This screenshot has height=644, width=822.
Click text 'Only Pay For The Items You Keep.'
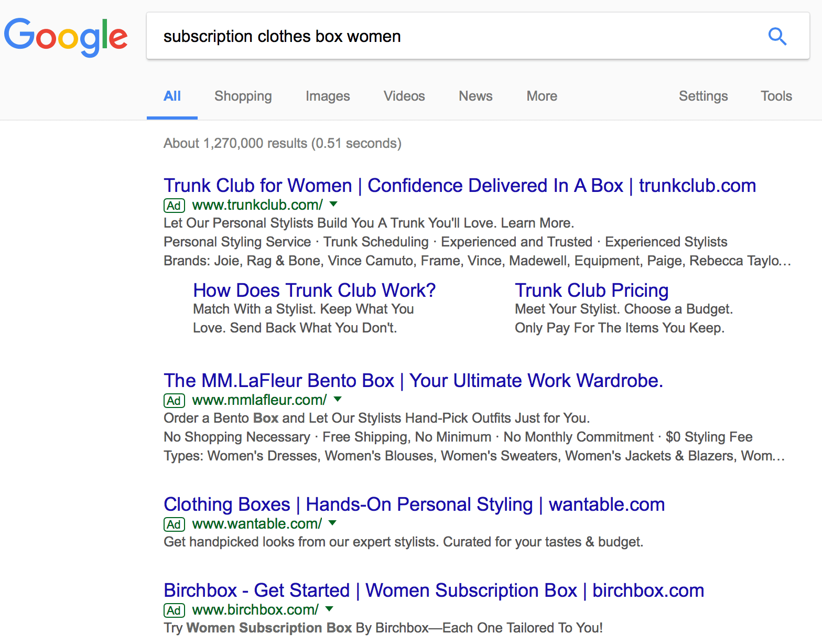[x=620, y=328]
